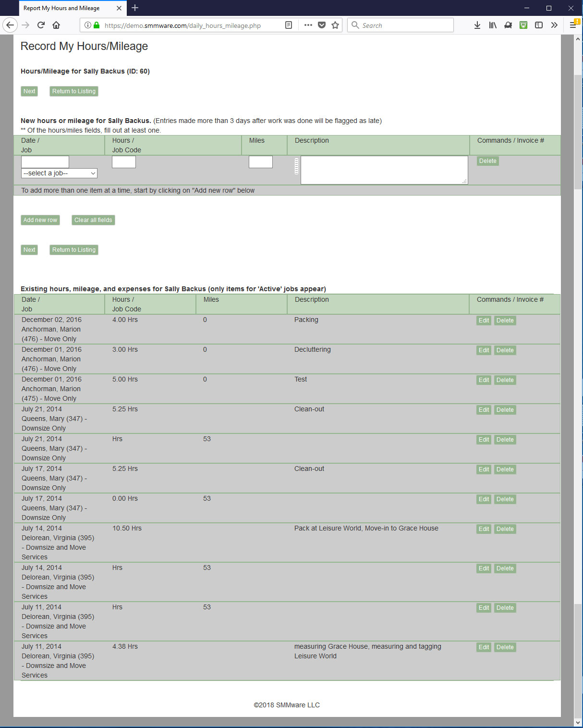Click the Description text area
The image size is (583, 728).
click(384, 170)
